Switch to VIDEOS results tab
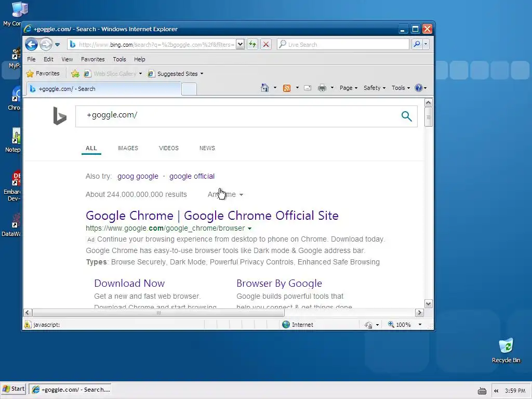Image resolution: width=532 pixels, height=399 pixels. (x=169, y=148)
